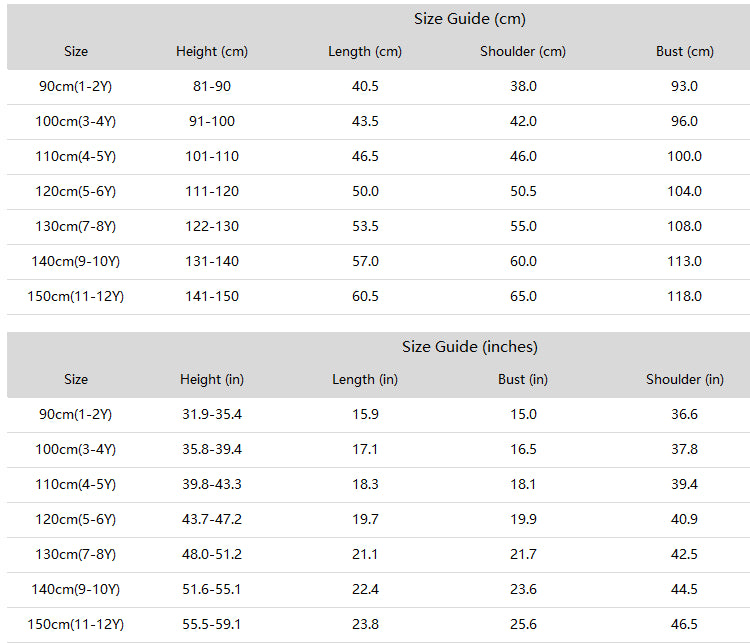The height and width of the screenshot is (643, 750).
Task: Select the 50.5 shoulder value
Action: coord(523,191)
